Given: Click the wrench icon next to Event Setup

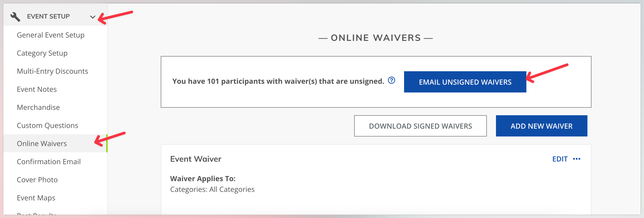Looking at the screenshot, I should [15, 16].
